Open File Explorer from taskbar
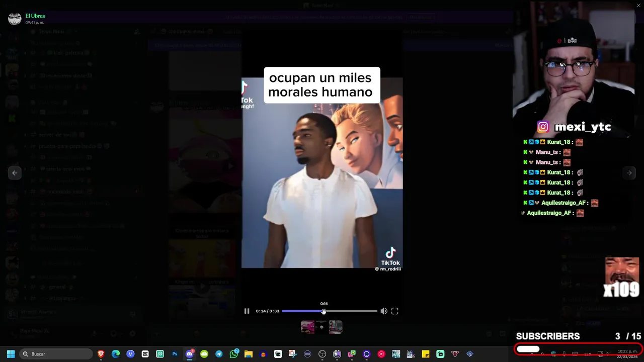The width and height of the screenshot is (644, 362). pyautogui.click(x=249, y=354)
